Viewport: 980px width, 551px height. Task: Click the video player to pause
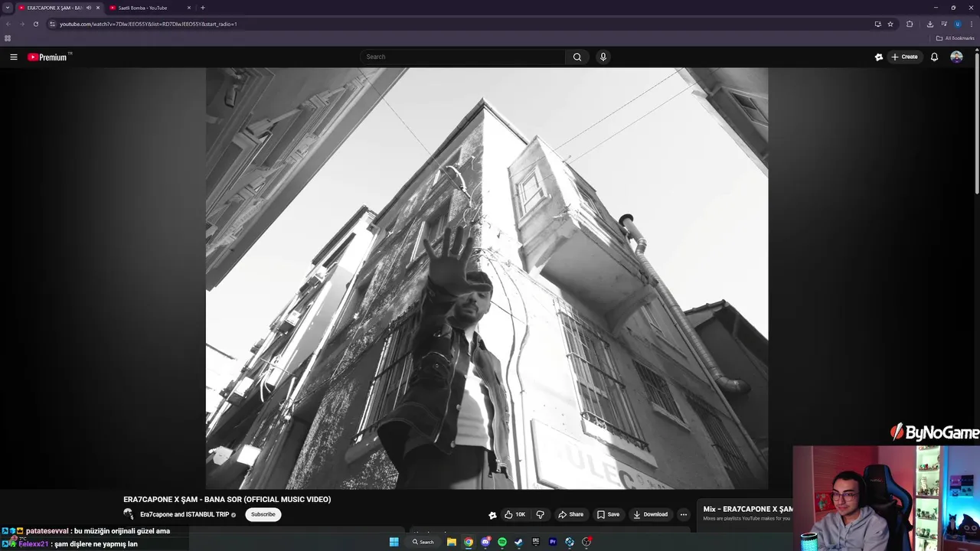point(487,278)
